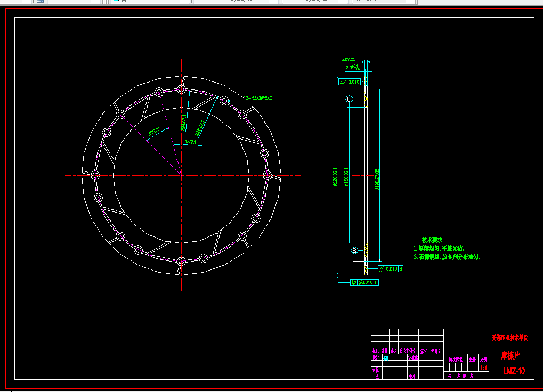
Task: Click the 签名 header cell
Action: 424,351
